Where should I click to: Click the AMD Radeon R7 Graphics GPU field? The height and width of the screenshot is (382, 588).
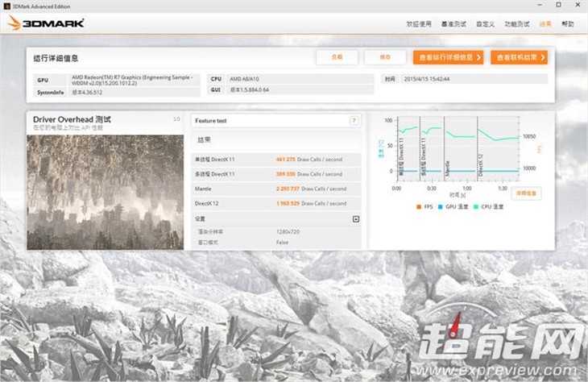(134, 80)
